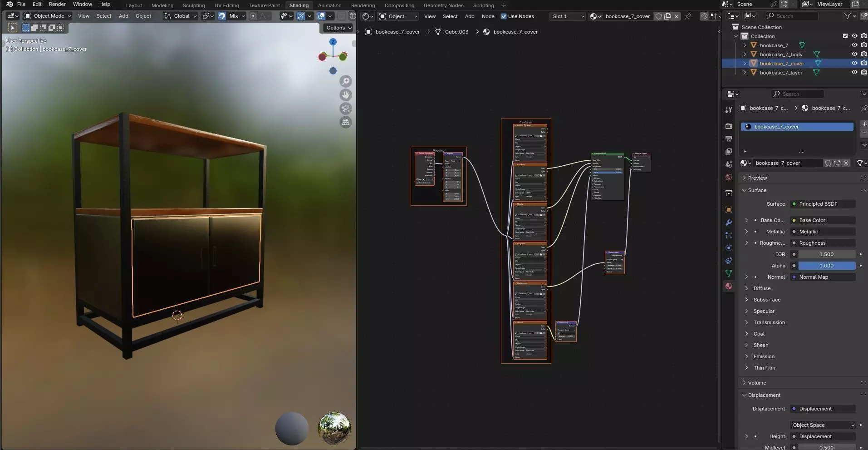Click the Normal Map linked input button
The height and width of the screenshot is (450, 868).
coord(823,277)
